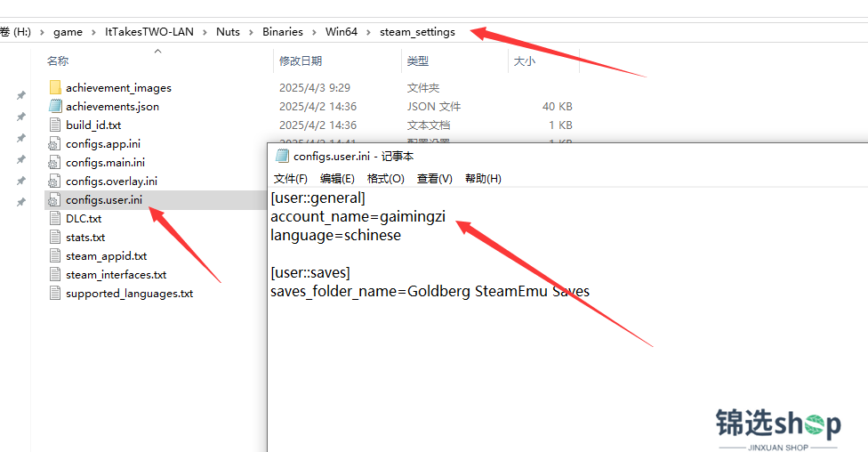Select the configs.user.ini file icon

(53, 199)
